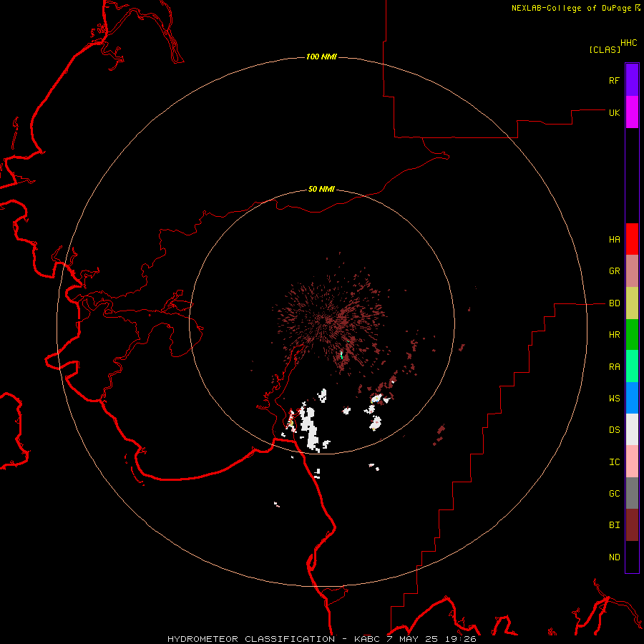
Task: Click the IC pink legend swatch
Action: click(x=632, y=462)
